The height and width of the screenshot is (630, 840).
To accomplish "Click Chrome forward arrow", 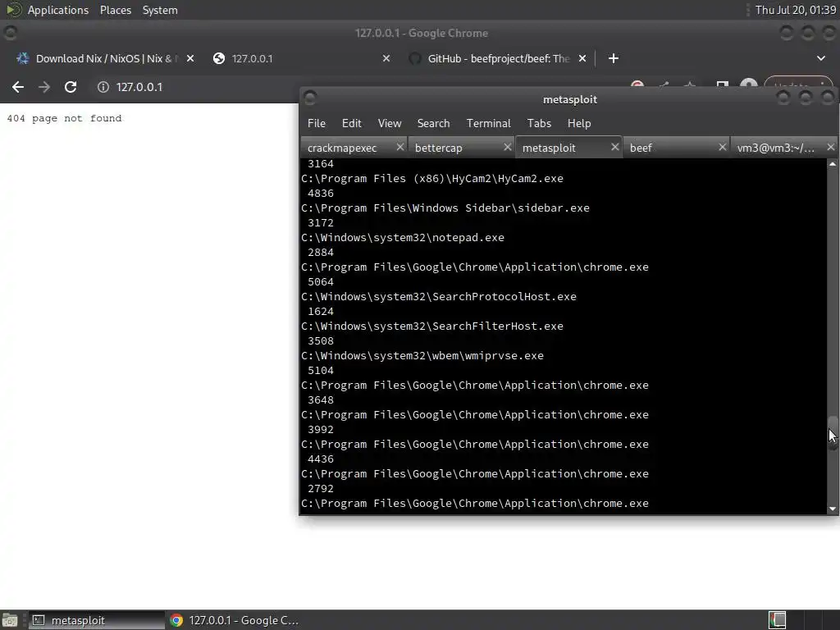I will click(x=44, y=87).
